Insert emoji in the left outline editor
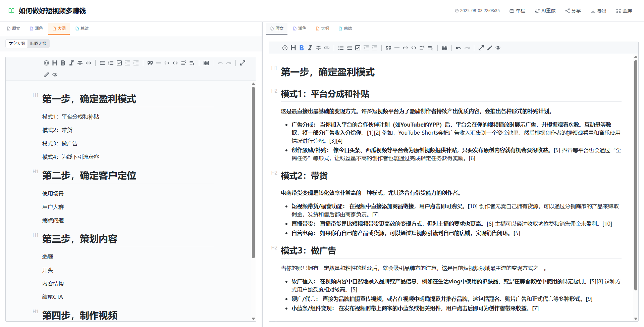The height and width of the screenshot is (327, 644). pyautogui.click(x=46, y=63)
